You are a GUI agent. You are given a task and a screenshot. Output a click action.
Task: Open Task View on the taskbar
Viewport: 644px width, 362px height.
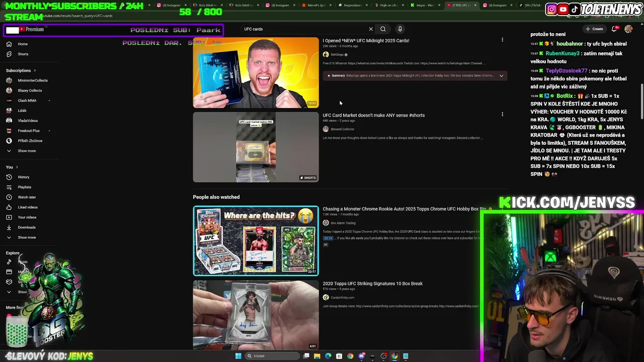tap(306, 356)
